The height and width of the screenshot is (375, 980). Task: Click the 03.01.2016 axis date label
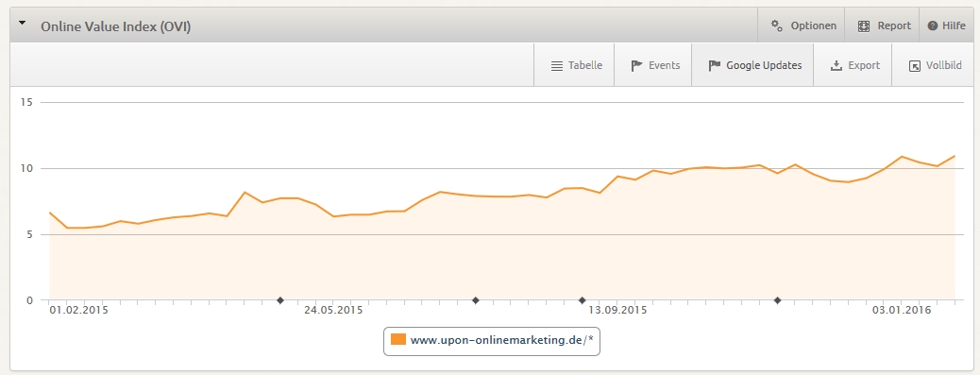point(902,310)
